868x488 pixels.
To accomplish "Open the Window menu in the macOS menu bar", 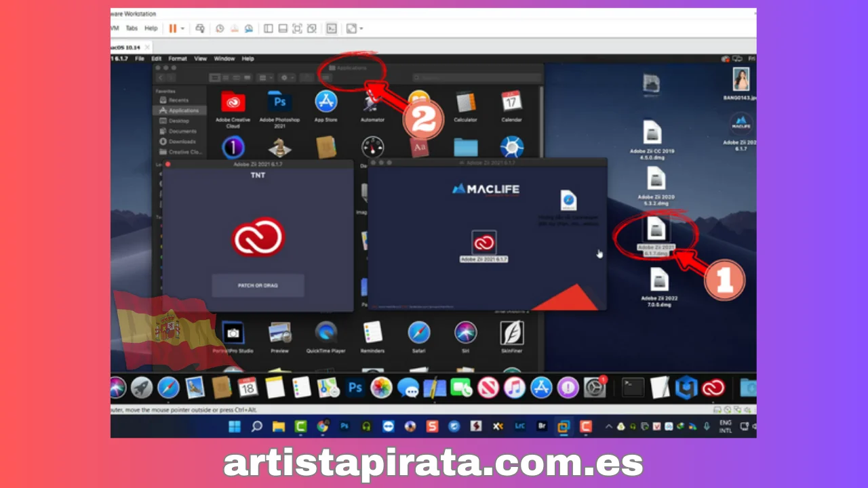I will (224, 59).
